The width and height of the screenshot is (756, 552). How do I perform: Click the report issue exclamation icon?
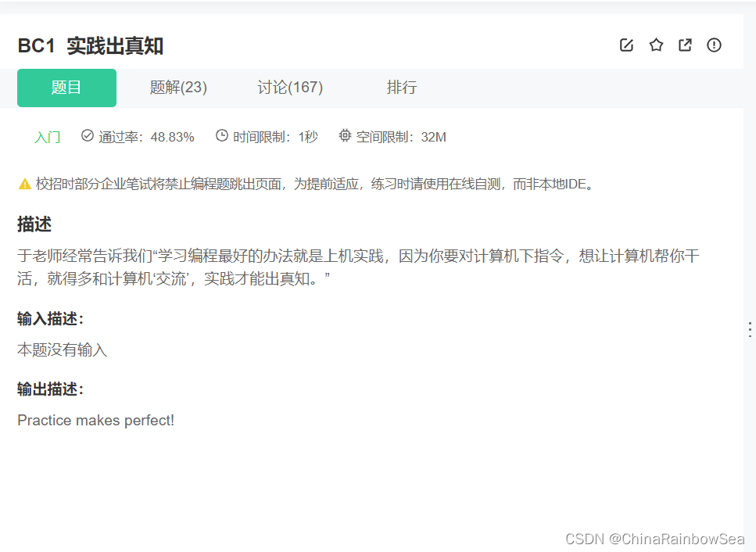pyautogui.click(x=714, y=45)
